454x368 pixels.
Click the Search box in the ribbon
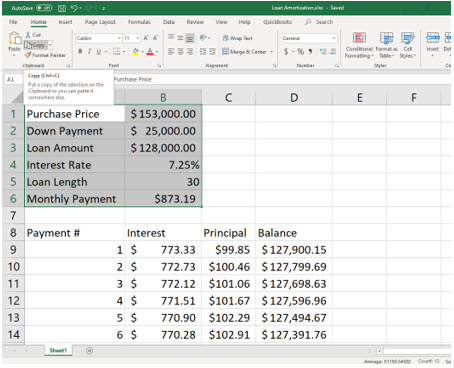tap(319, 22)
